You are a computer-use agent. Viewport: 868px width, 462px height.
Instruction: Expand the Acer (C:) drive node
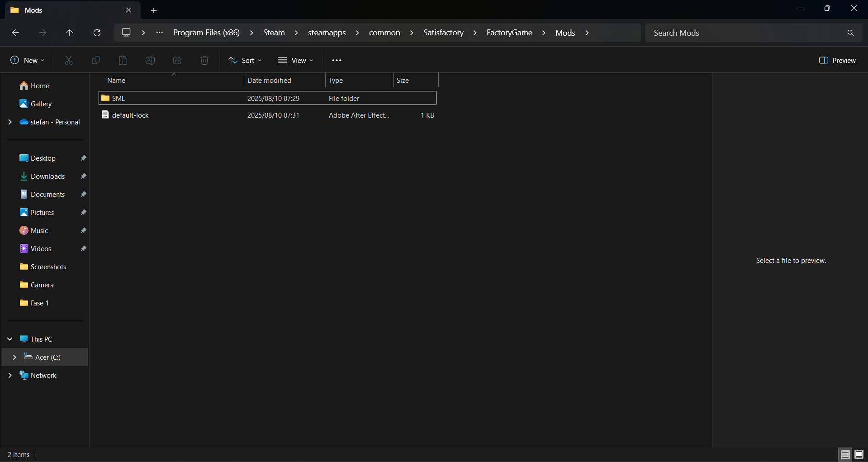point(14,357)
